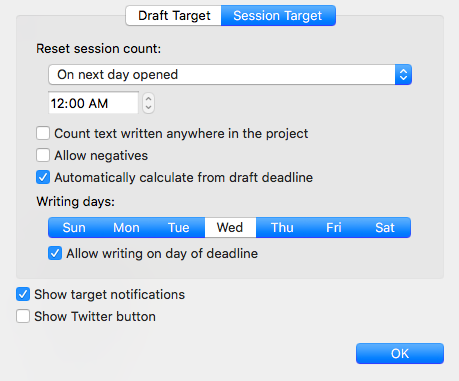Uncheck Allow writing on day of deadline
The width and height of the screenshot is (459, 381).
pos(55,253)
